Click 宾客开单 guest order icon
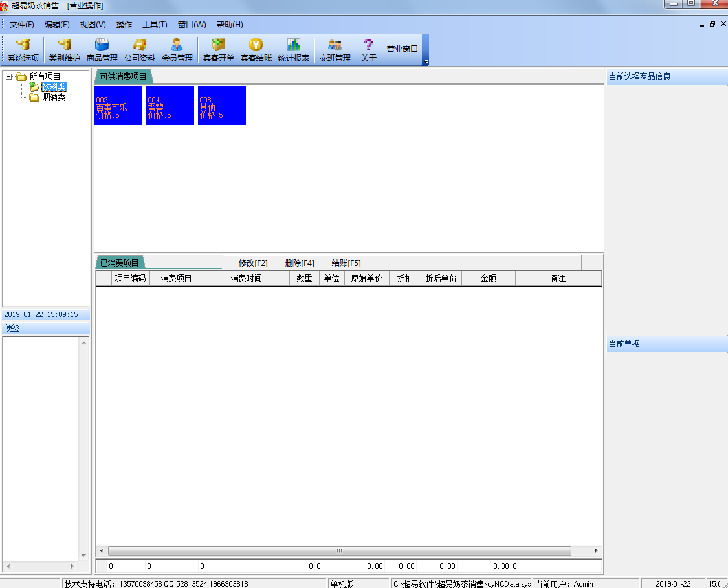This screenshot has width=728, height=588. [219, 50]
